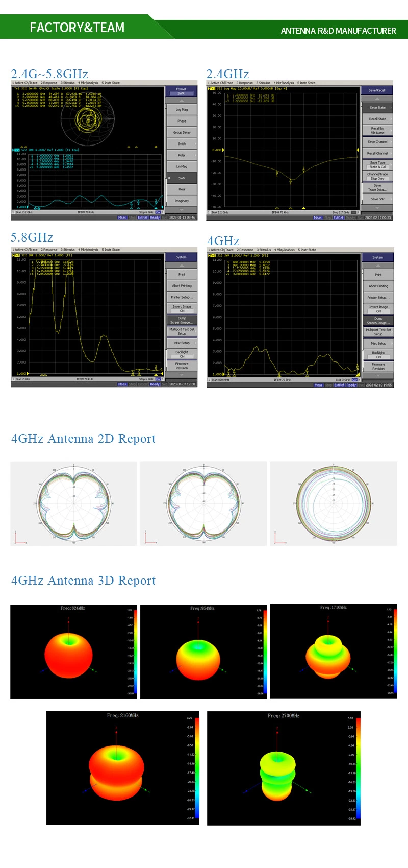Choose Phase format in 2.4G~5.8GHz analyzer
The height and width of the screenshot is (868, 408).
click(182, 121)
